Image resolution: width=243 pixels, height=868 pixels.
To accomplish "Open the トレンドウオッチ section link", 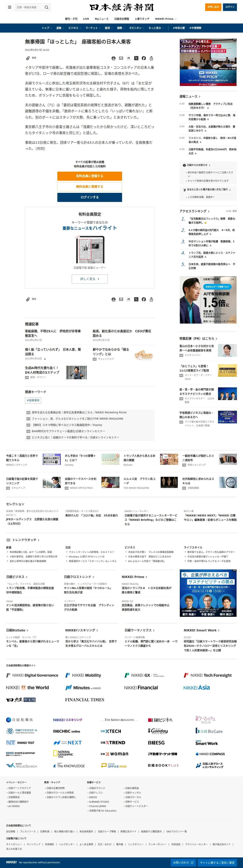I will tap(26, 540).
